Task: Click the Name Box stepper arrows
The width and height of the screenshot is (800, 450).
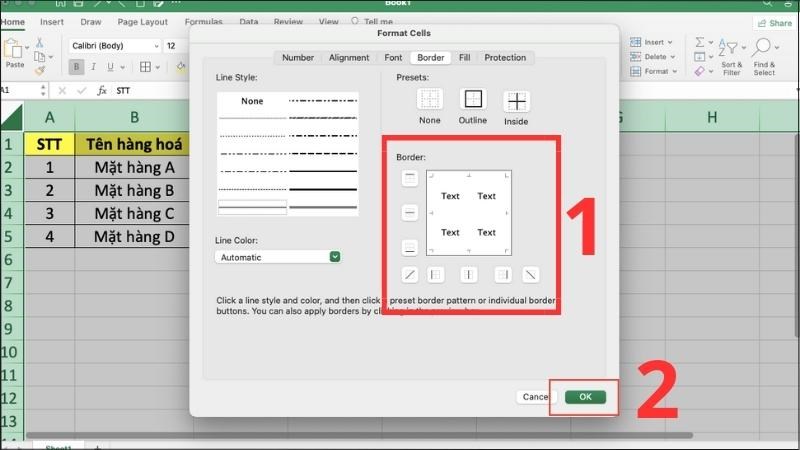Action: click(43, 90)
